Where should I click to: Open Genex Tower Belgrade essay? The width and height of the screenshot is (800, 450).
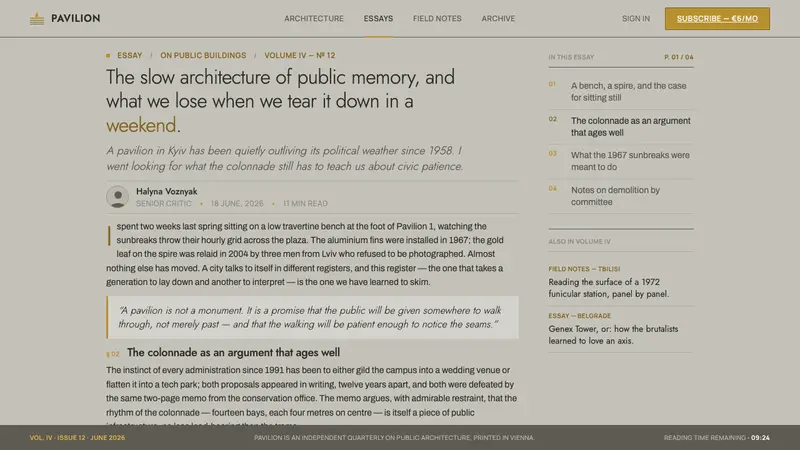click(x=621, y=329)
